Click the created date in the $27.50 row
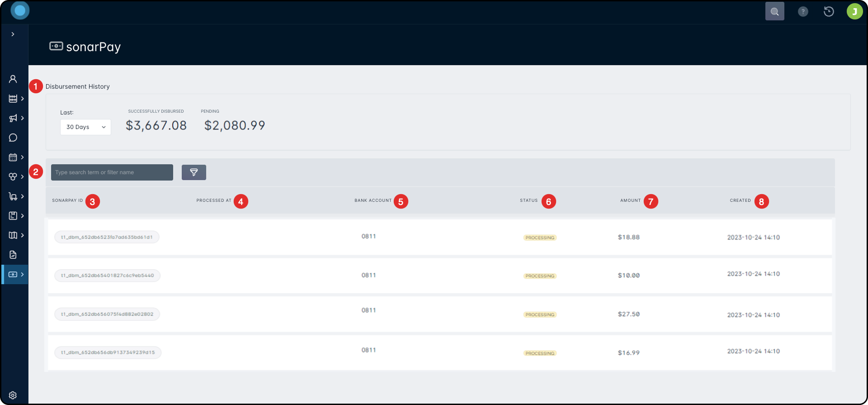Viewport: 868px width, 405px height. (x=753, y=315)
